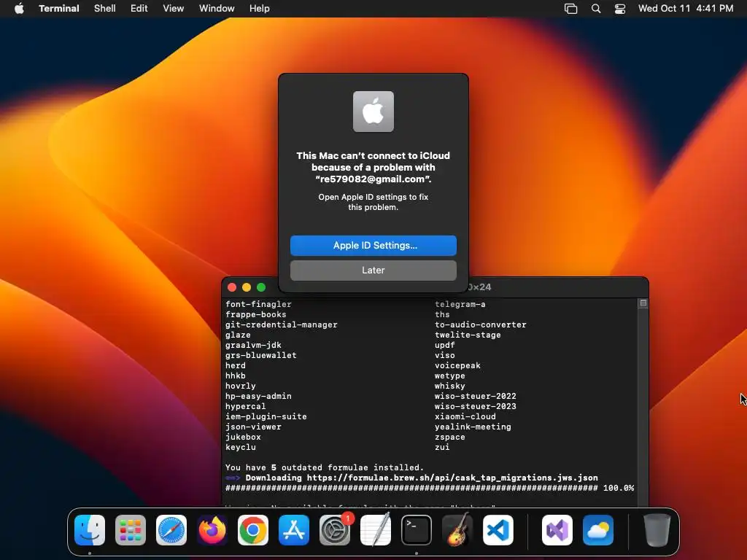Open Launchpad from the dock

[131, 530]
